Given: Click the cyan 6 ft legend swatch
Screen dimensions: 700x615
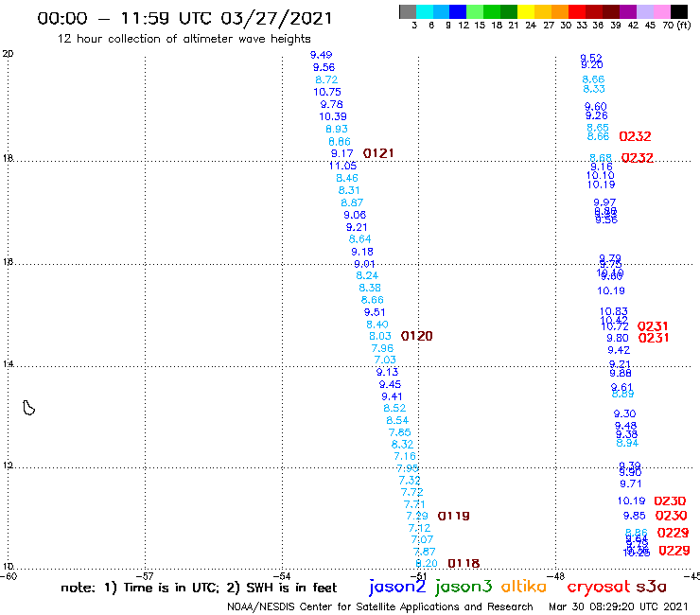Looking at the screenshot, I should [424, 11].
